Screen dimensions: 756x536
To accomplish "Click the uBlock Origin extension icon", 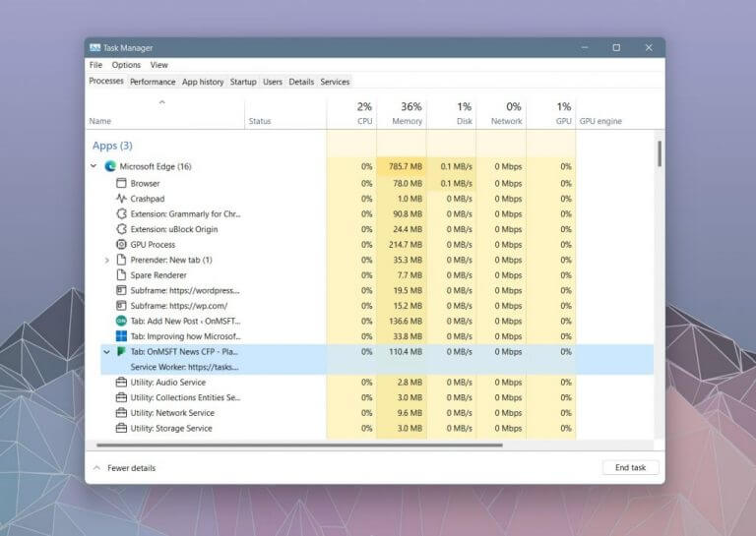I will 121,229.
